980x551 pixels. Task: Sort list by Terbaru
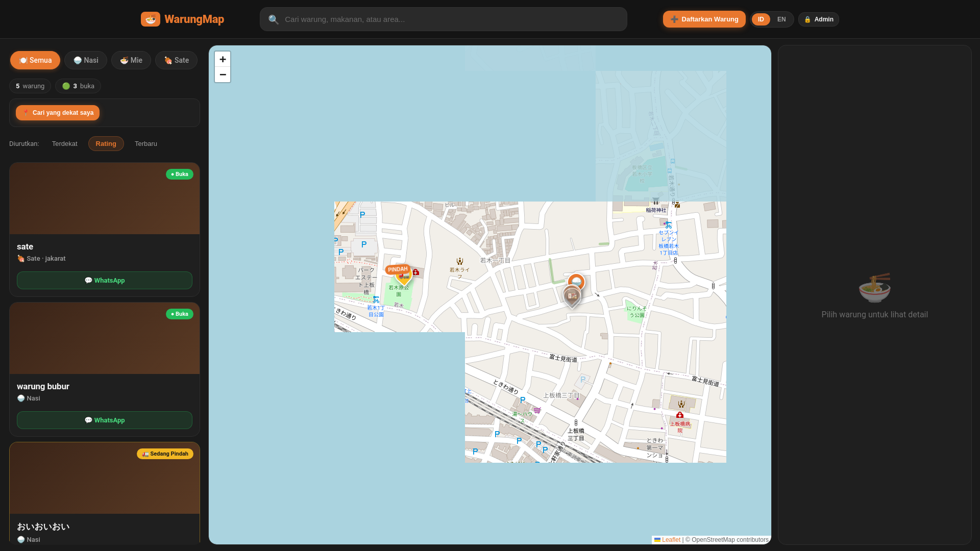[x=146, y=144]
